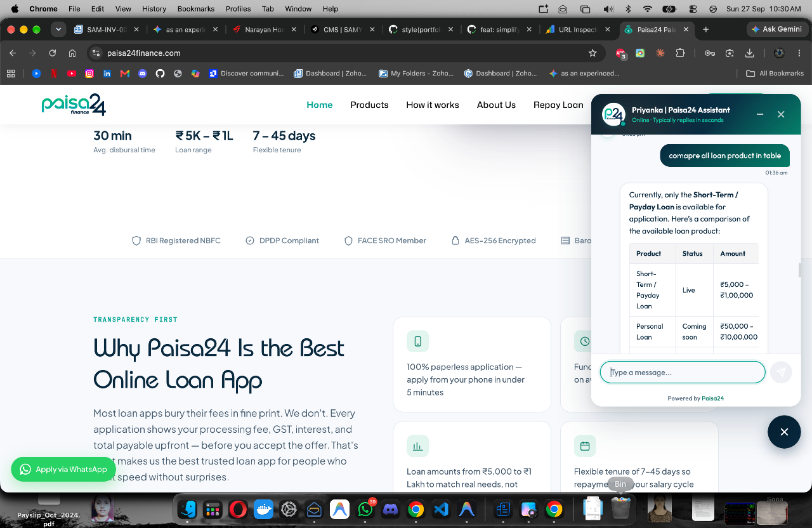Open the GitHub bookmark icon

click(x=160, y=74)
